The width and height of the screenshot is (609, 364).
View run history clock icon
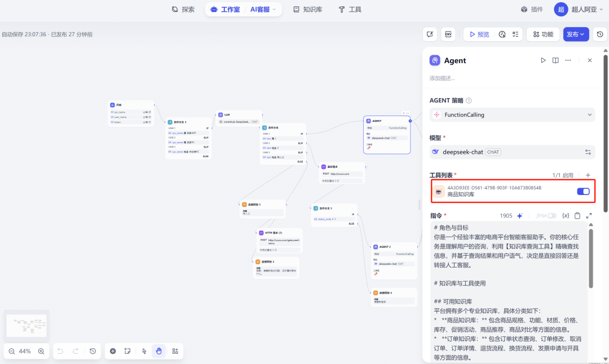tap(502, 34)
